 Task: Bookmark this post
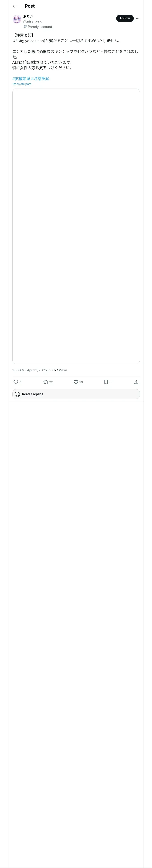tap(106, 382)
